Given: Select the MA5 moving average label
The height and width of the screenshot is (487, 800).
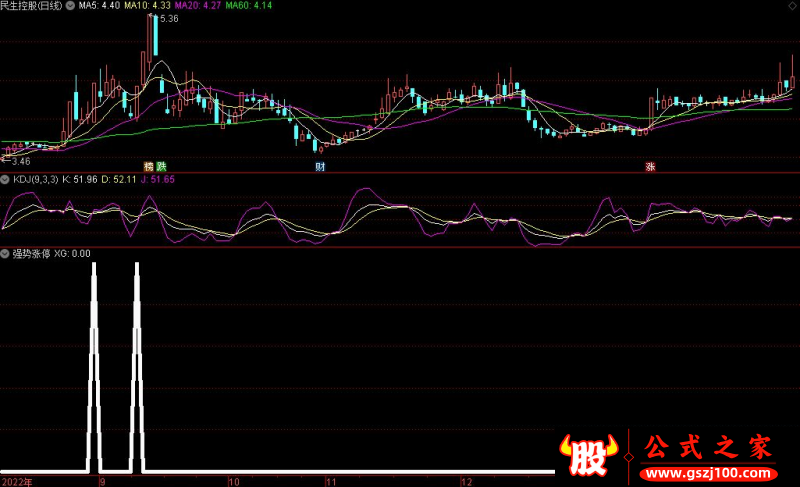Looking at the screenshot, I should tap(100, 6).
